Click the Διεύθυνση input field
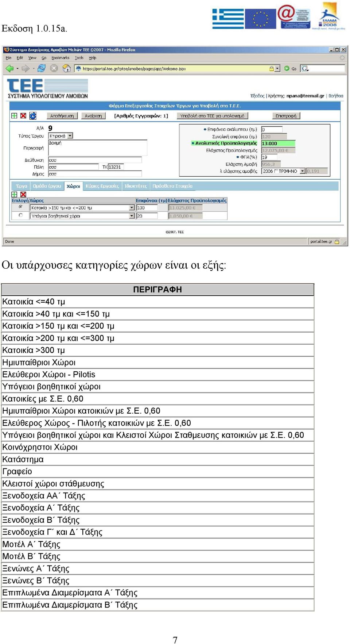The height and width of the screenshot is (644, 350). (95, 160)
